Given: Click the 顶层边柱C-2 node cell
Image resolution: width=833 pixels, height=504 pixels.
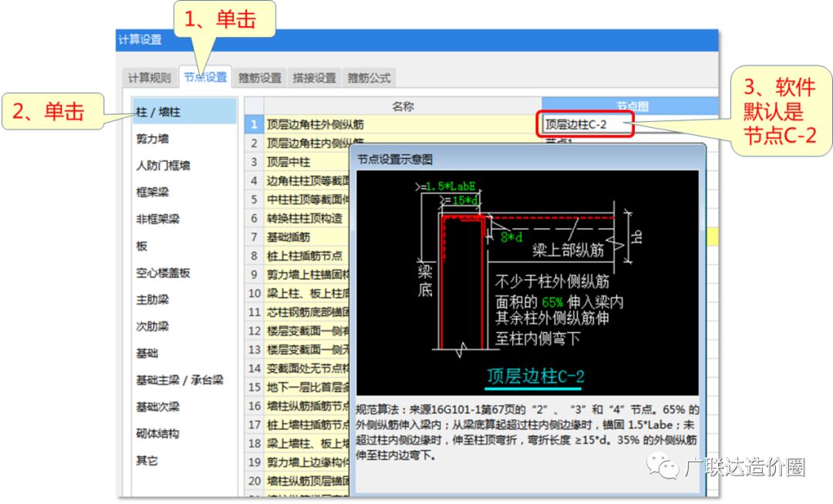Looking at the screenshot, I should point(585,125).
